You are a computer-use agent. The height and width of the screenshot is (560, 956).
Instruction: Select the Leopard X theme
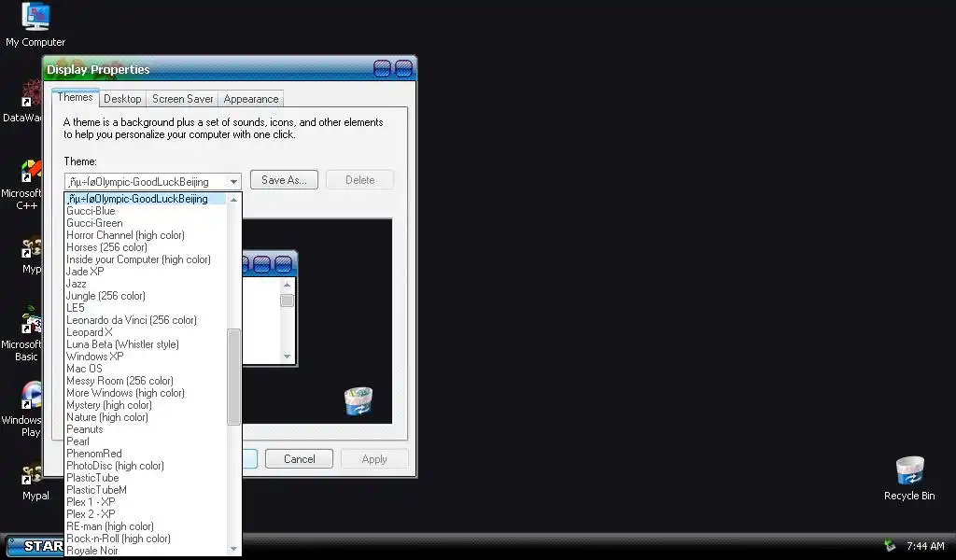click(x=145, y=332)
